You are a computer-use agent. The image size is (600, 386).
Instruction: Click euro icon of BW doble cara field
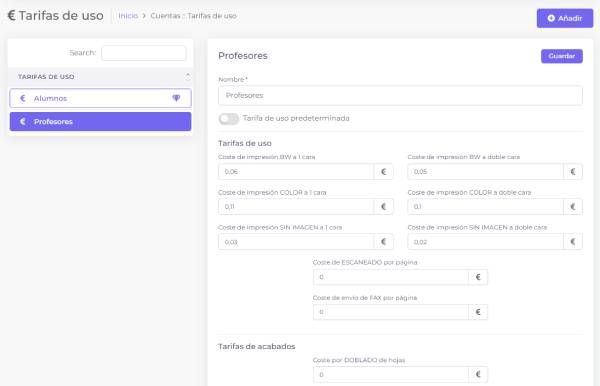point(573,172)
